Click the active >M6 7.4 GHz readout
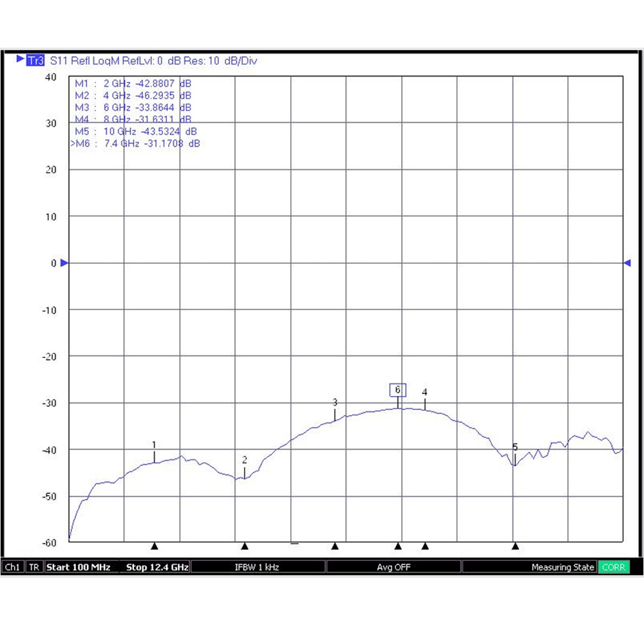 click(x=135, y=144)
